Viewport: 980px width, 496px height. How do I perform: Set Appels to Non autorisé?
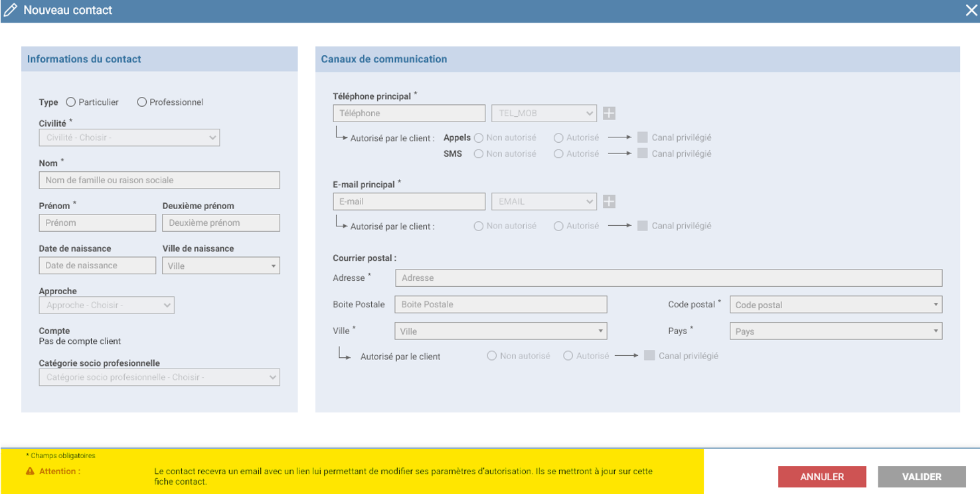[x=478, y=137]
